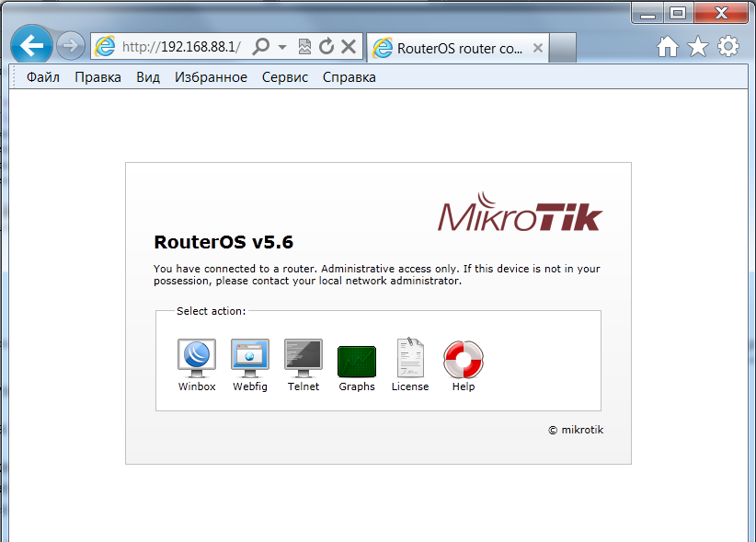
Task: Open the Справка menu
Action: (x=349, y=77)
